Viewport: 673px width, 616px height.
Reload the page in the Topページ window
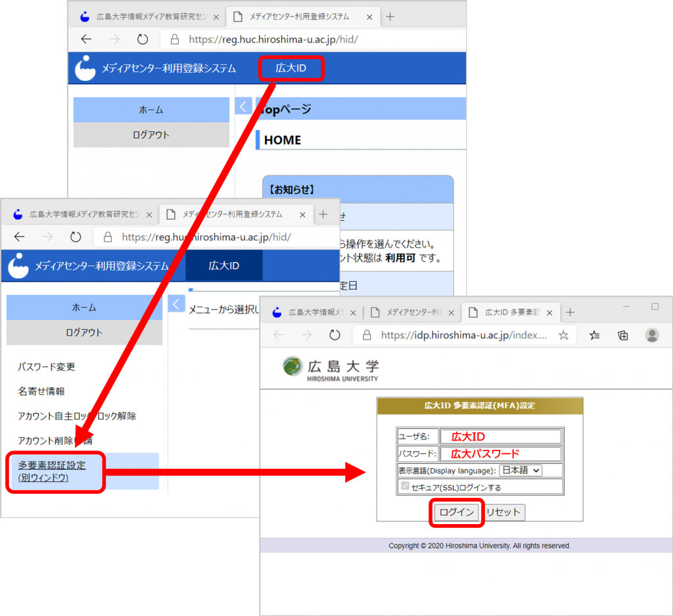(143, 39)
